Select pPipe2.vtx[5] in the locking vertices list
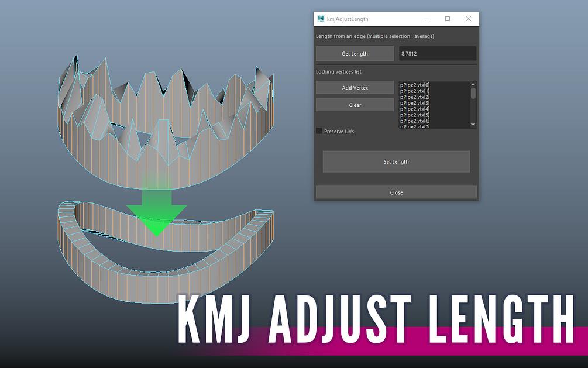This screenshot has height=368, width=588. [x=415, y=115]
